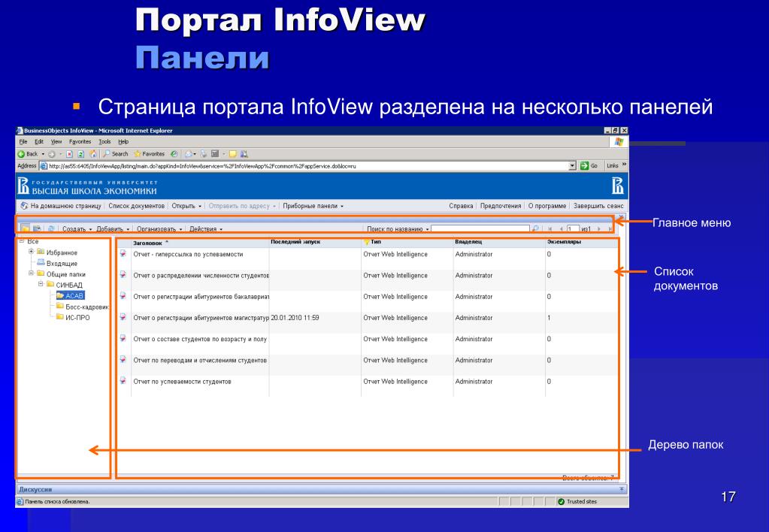Collapse the 'Общие папки' tree node
The height and width of the screenshot is (532, 769).
point(31,273)
